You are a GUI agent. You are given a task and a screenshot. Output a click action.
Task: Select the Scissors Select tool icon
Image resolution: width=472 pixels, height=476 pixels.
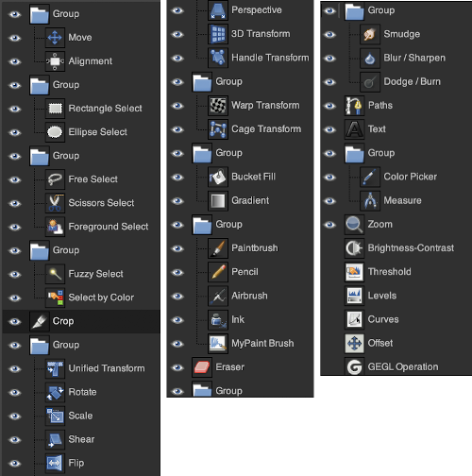point(55,203)
